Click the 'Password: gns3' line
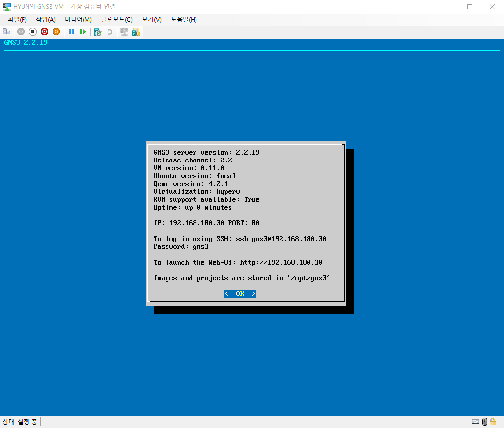 click(181, 246)
